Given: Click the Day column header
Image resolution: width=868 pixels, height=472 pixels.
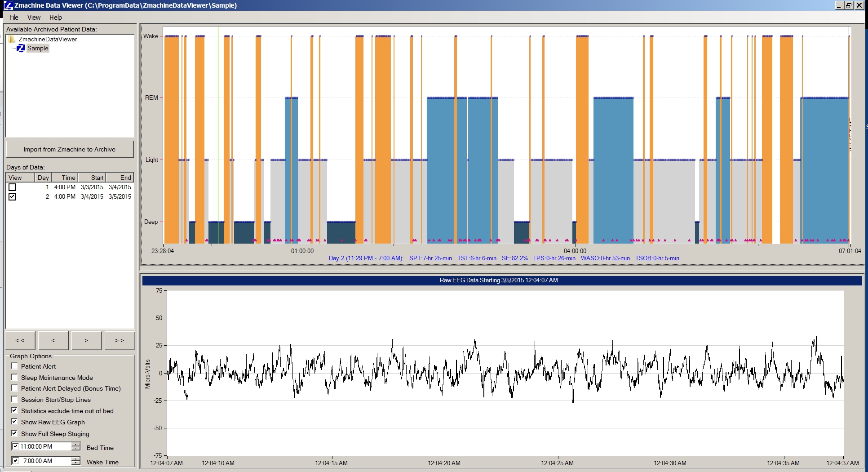Looking at the screenshot, I should tap(43, 178).
